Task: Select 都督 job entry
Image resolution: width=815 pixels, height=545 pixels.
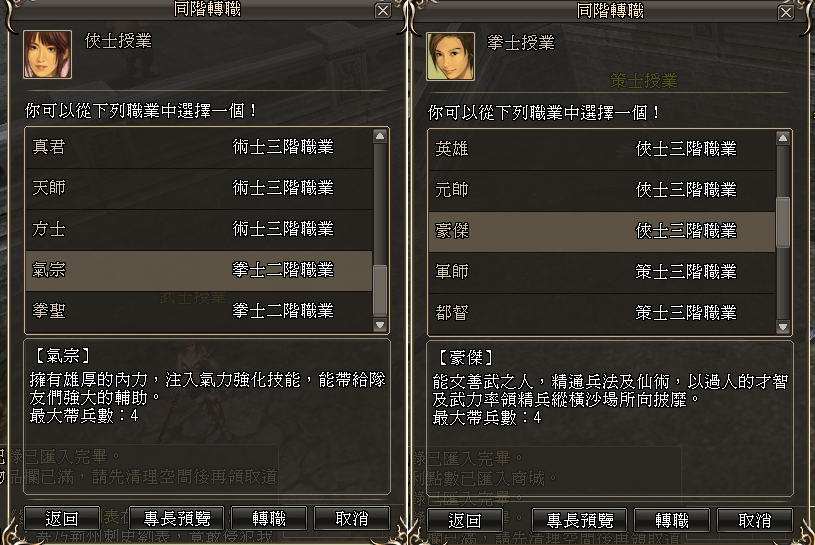Action: [601, 313]
